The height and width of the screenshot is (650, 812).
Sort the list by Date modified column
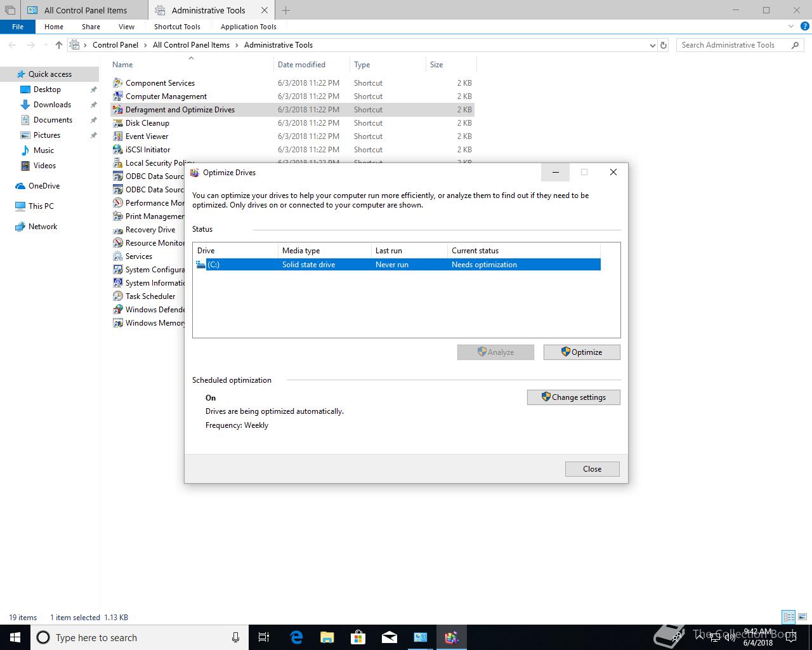[x=301, y=65]
